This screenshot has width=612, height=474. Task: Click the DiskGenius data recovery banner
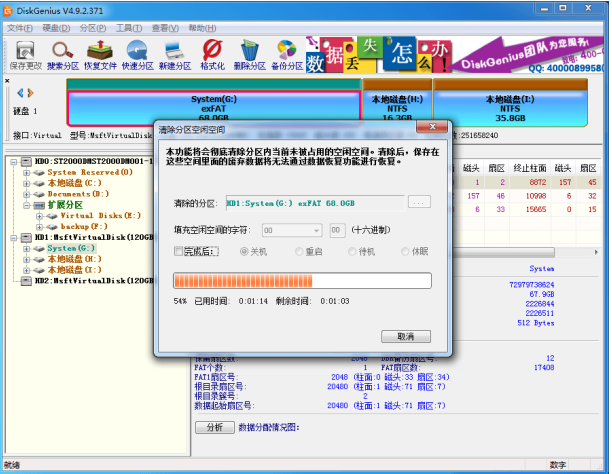[x=454, y=55]
